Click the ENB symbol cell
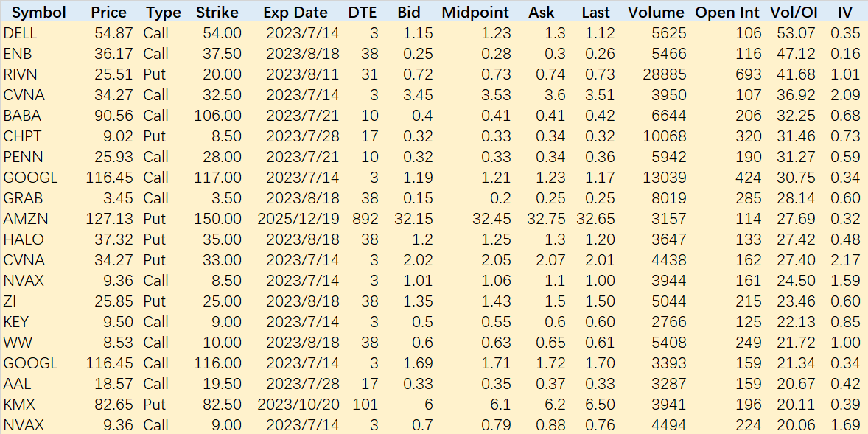 coord(16,54)
